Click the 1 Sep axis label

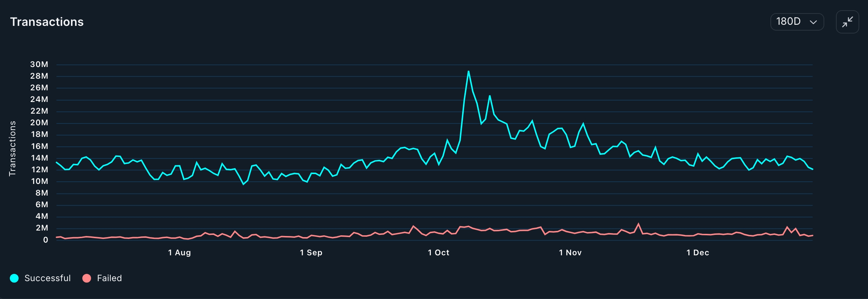coord(311,253)
